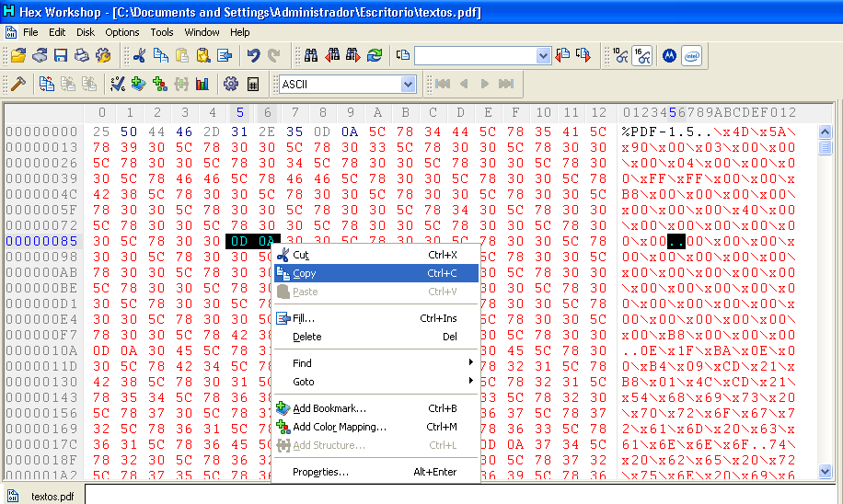Click the gear operations toolbar icon
843x504 pixels.
point(231,84)
